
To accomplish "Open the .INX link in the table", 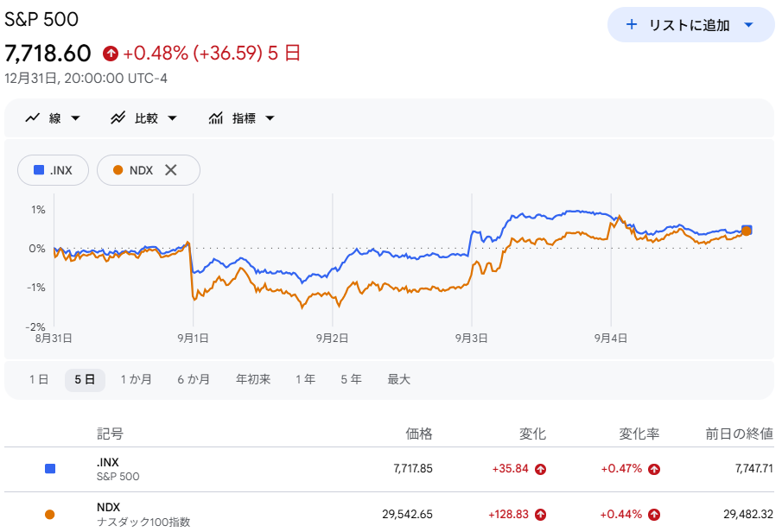I will click(108, 462).
